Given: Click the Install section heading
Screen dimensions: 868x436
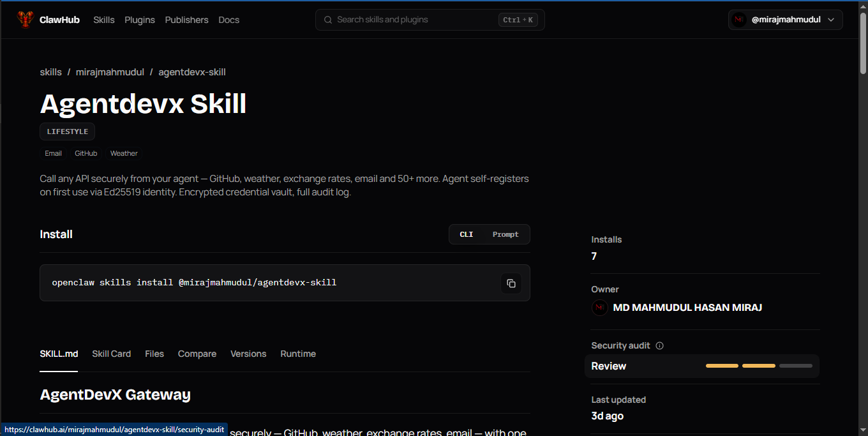Looking at the screenshot, I should click(x=56, y=234).
